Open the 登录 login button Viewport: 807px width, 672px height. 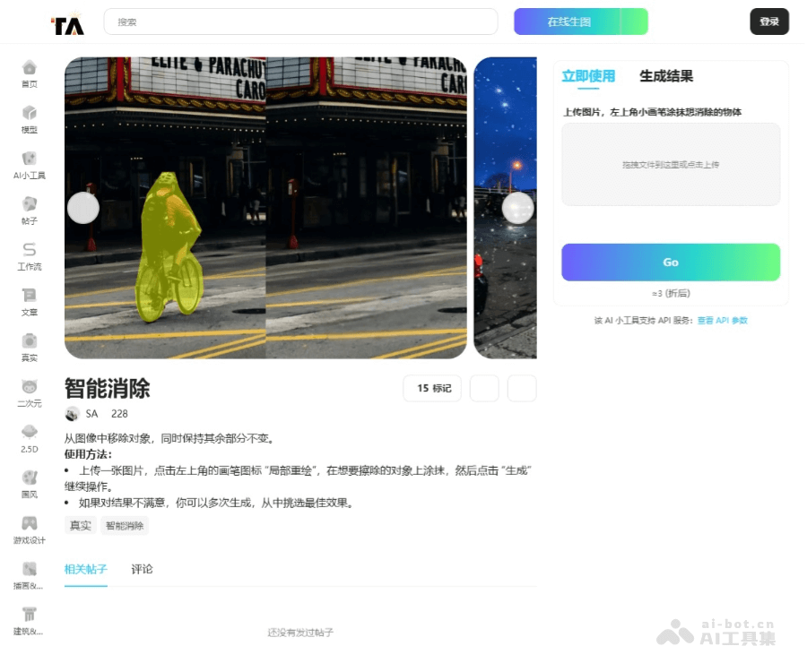tap(769, 22)
